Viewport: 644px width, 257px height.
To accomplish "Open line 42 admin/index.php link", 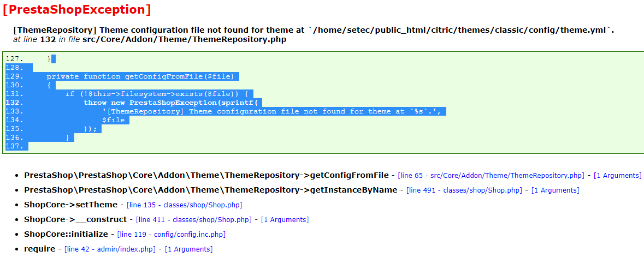I will pyautogui.click(x=110, y=249).
